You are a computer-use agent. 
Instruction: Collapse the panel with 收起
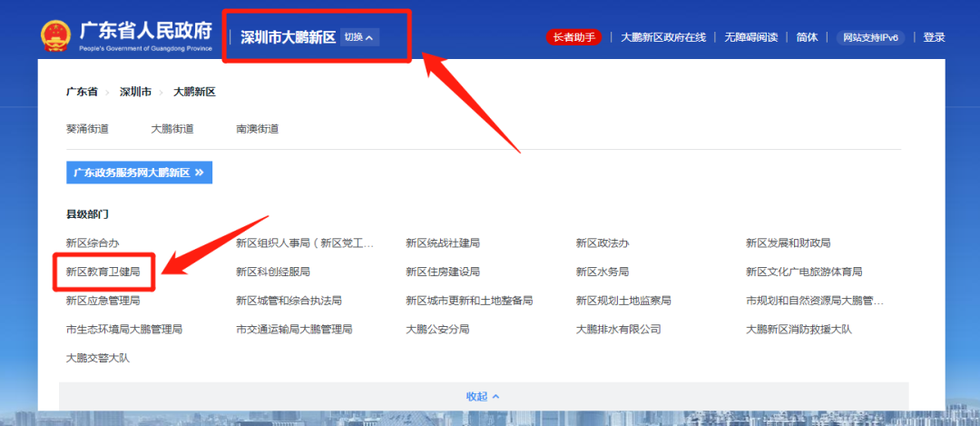click(x=483, y=397)
